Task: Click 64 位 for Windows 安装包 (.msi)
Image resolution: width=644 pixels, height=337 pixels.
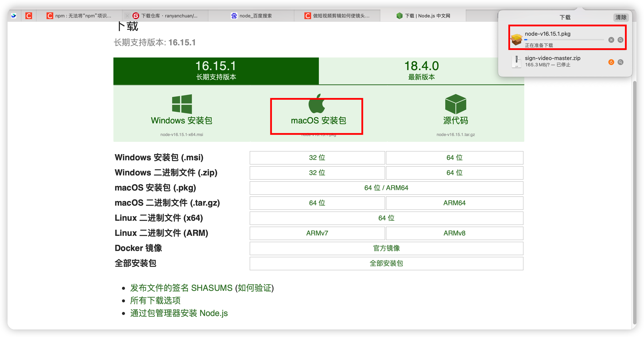Action: [x=454, y=158]
